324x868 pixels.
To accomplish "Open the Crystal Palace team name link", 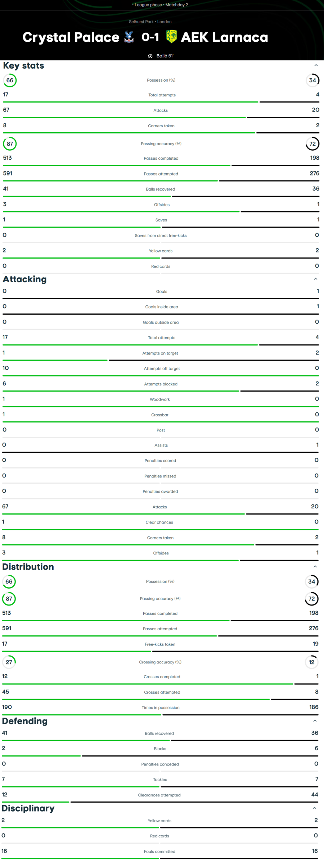I will coord(71,37).
